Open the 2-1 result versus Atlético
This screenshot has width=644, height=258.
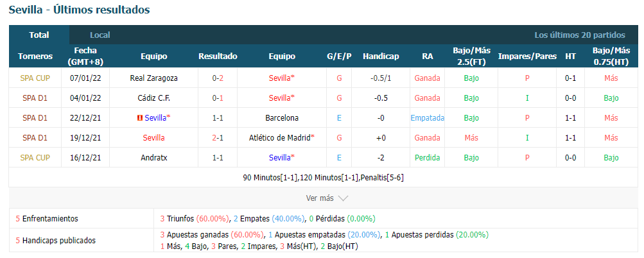click(218, 138)
